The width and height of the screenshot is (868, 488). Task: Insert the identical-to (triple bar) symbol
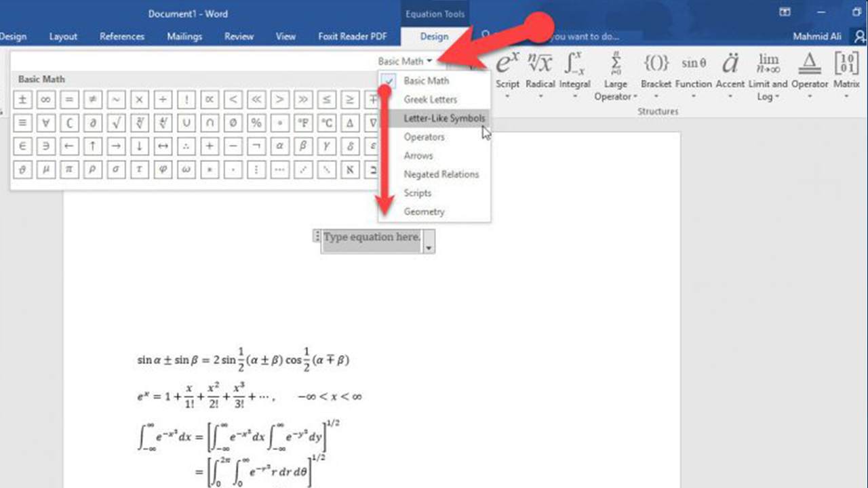(22, 123)
